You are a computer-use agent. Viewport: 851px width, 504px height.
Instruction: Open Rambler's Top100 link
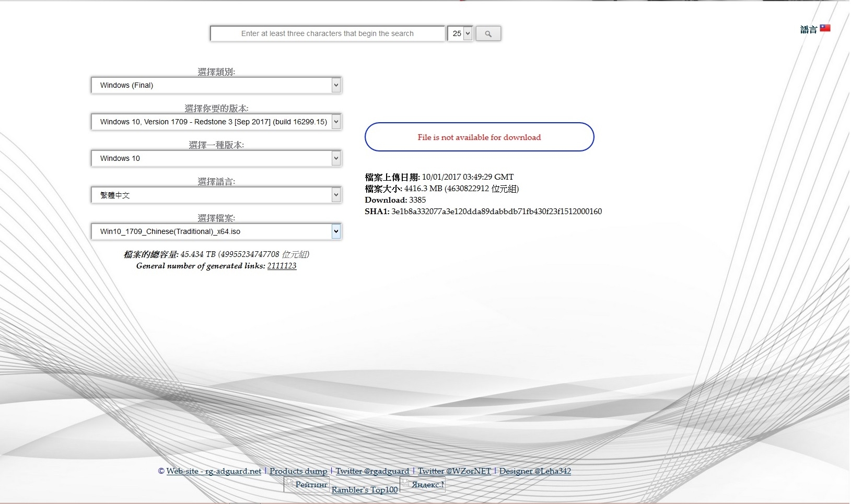pyautogui.click(x=365, y=490)
